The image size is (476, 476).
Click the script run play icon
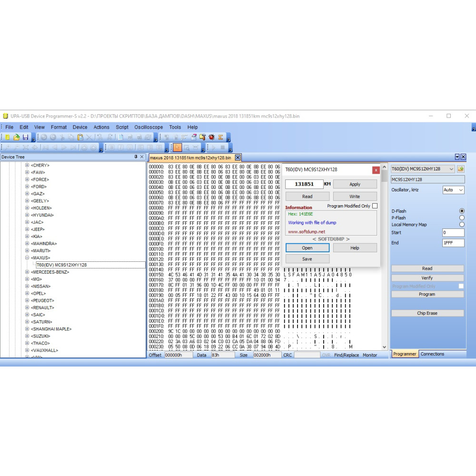tap(213, 148)
